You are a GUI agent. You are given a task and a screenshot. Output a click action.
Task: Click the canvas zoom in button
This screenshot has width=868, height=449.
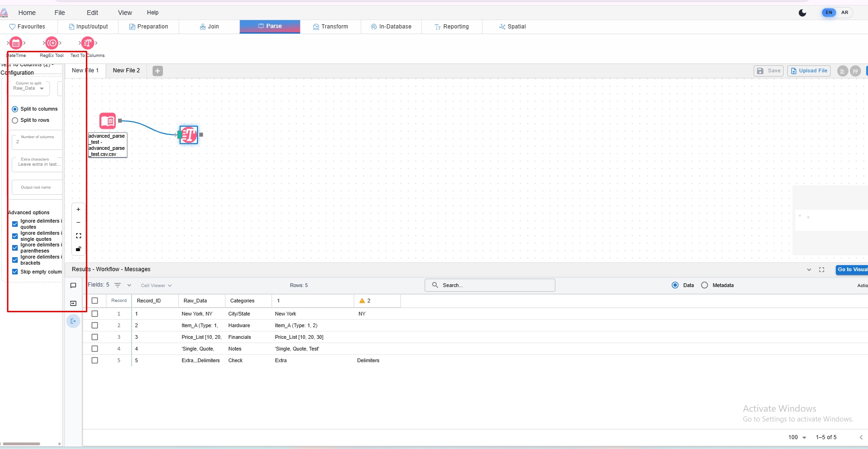(78, 210)
